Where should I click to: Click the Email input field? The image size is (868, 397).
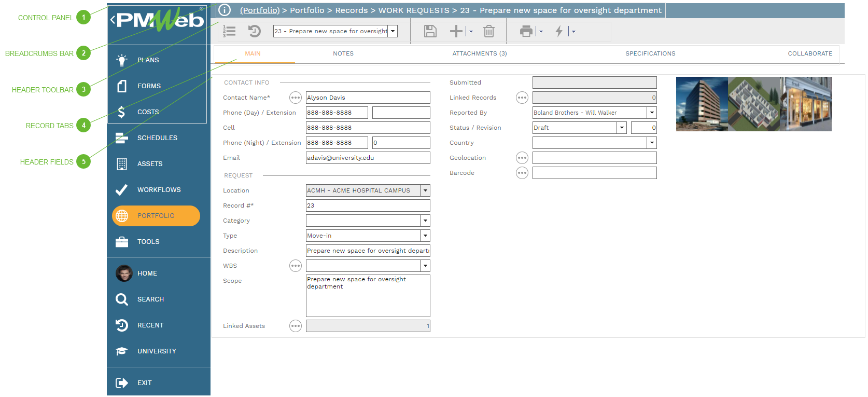(x=368, y=158)
